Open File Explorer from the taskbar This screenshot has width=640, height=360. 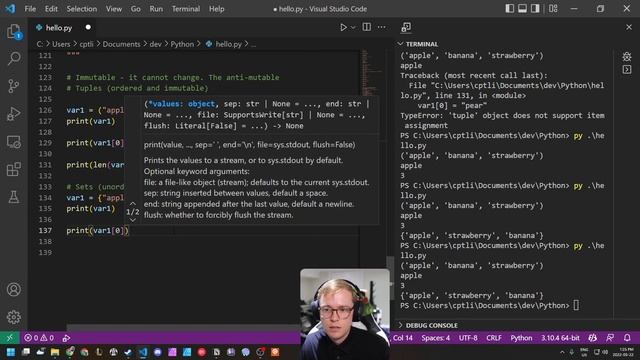tap(55, 352)
